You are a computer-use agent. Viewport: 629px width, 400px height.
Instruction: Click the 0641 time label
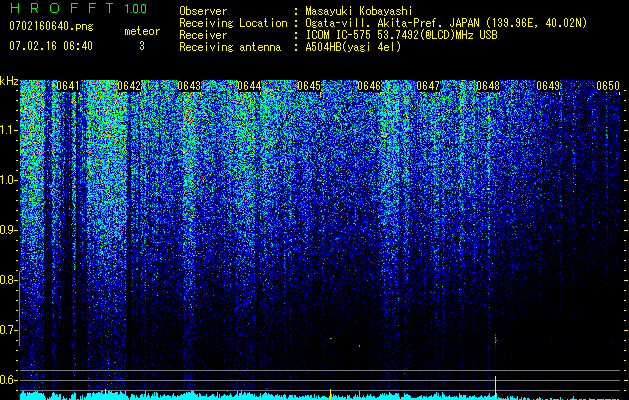point(68,86)
